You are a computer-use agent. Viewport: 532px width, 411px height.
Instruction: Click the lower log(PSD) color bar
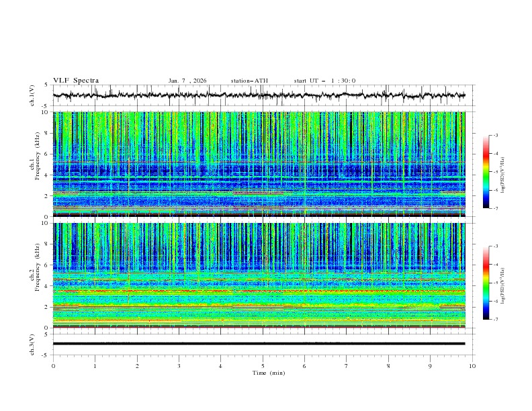(486, 283)
